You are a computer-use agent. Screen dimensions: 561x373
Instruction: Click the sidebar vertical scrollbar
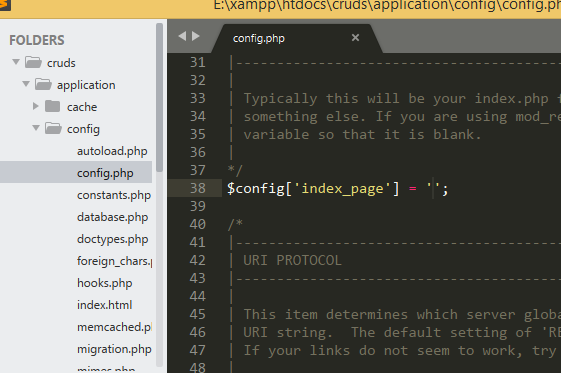[x=159, y=97]
